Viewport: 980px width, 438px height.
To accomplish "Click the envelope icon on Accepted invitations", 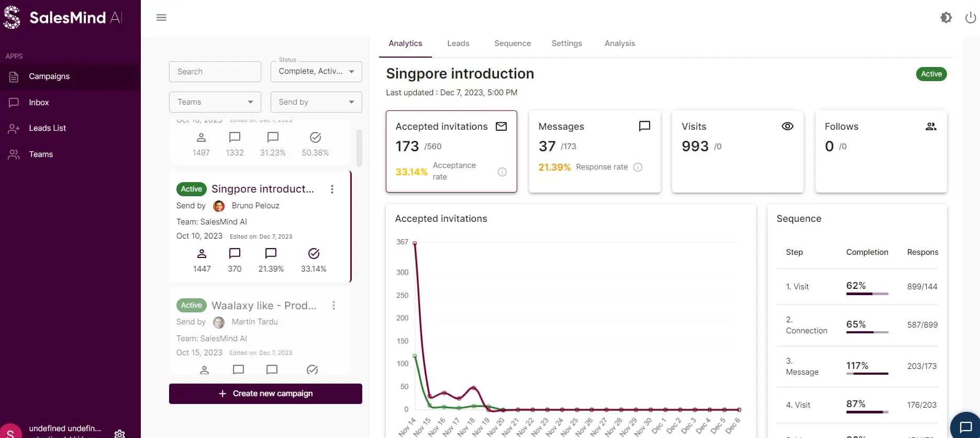I will pos(501,127).
